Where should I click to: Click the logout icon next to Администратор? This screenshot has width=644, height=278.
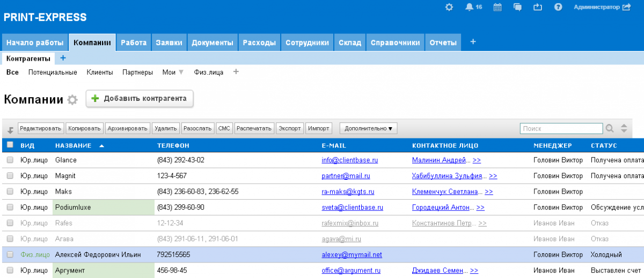click(626, 7)
